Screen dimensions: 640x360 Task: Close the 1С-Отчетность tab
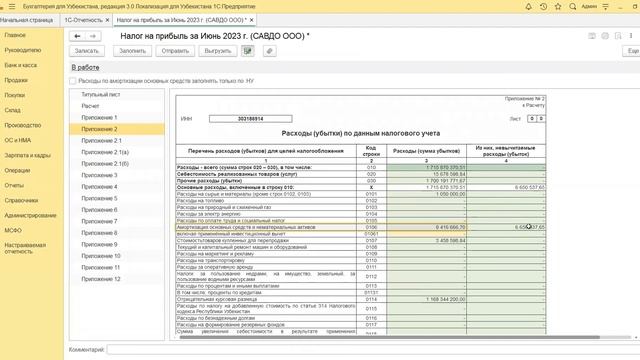pyautogui.click(x=107, y=20)
